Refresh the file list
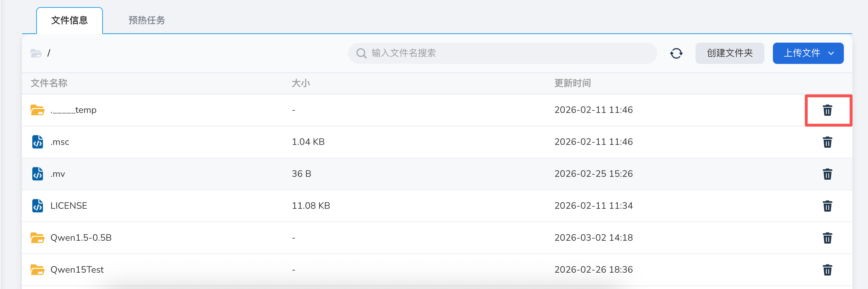The image size is (868, 289). pos(676,53)
